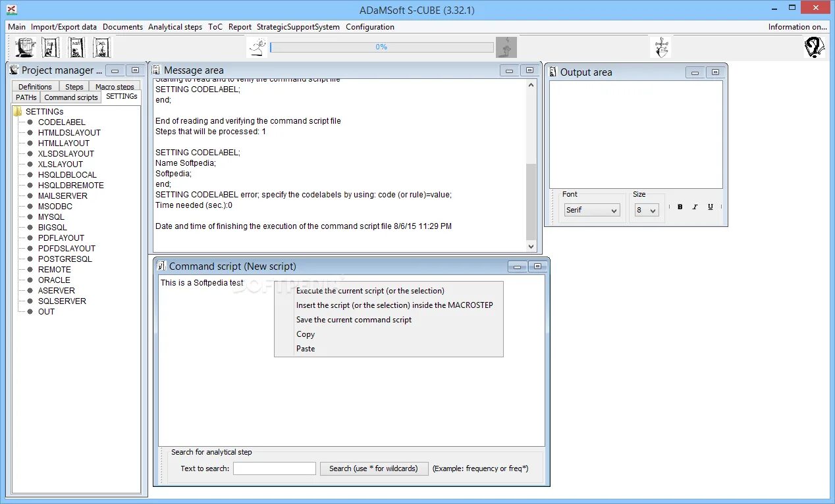The height and width of the screenshot is (504, 835).
Task: Select MAILSERVER in the settings tree
Action: [x=63, y=196]
